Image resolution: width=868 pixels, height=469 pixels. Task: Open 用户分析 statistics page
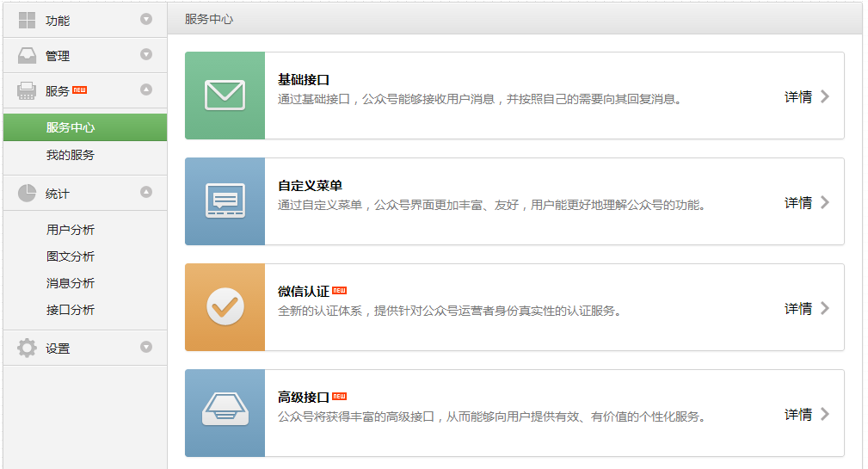click(71, 230)
